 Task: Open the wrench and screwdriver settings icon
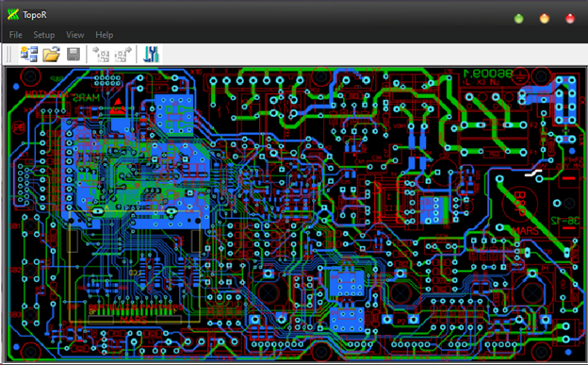point(151,54)
